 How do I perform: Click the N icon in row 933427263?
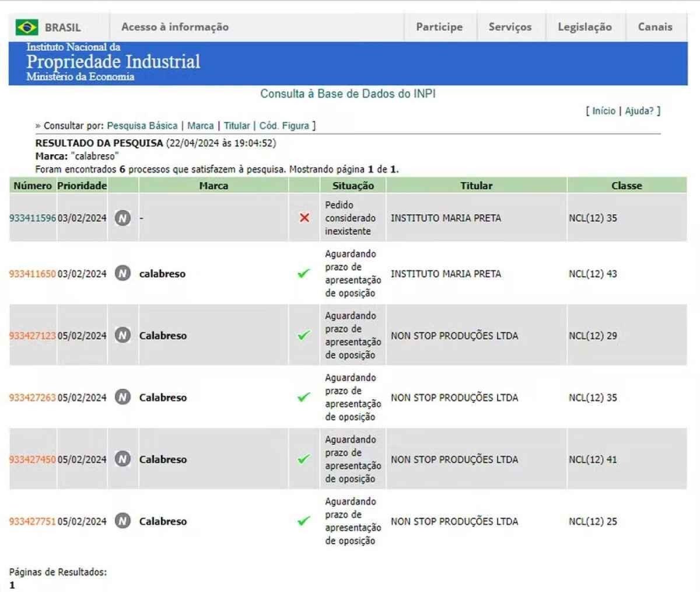point(123,397)
